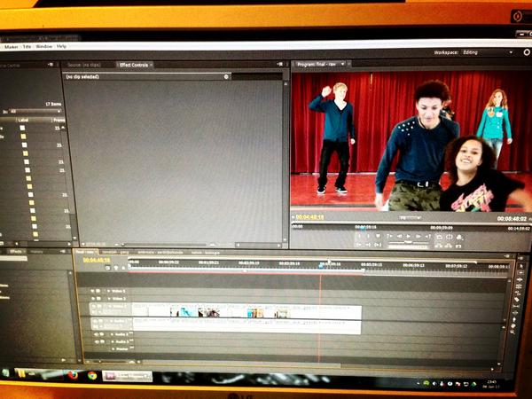Click the blue playhead on Timeline ruler
Viewport: 532px width, 399px height.
(321, 266)
